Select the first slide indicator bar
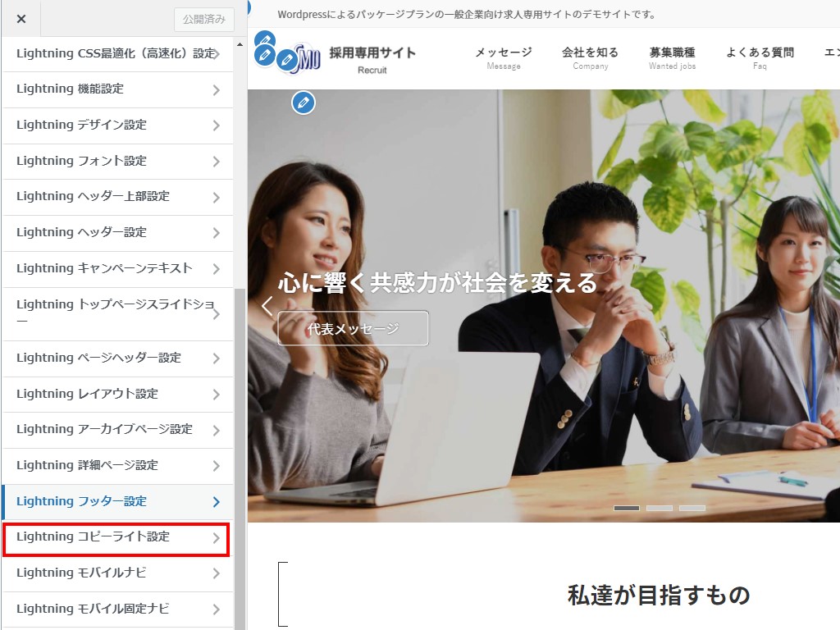 click(x=626, y=509)
